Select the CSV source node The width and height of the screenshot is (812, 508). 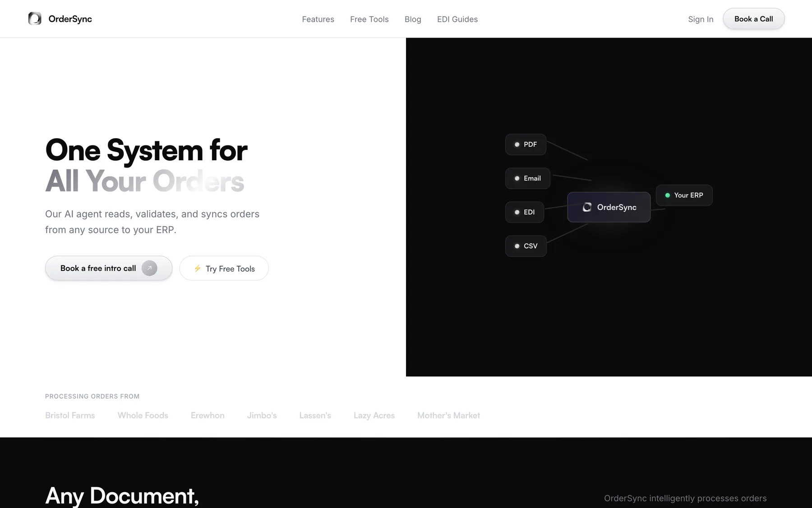click(526, 246)
